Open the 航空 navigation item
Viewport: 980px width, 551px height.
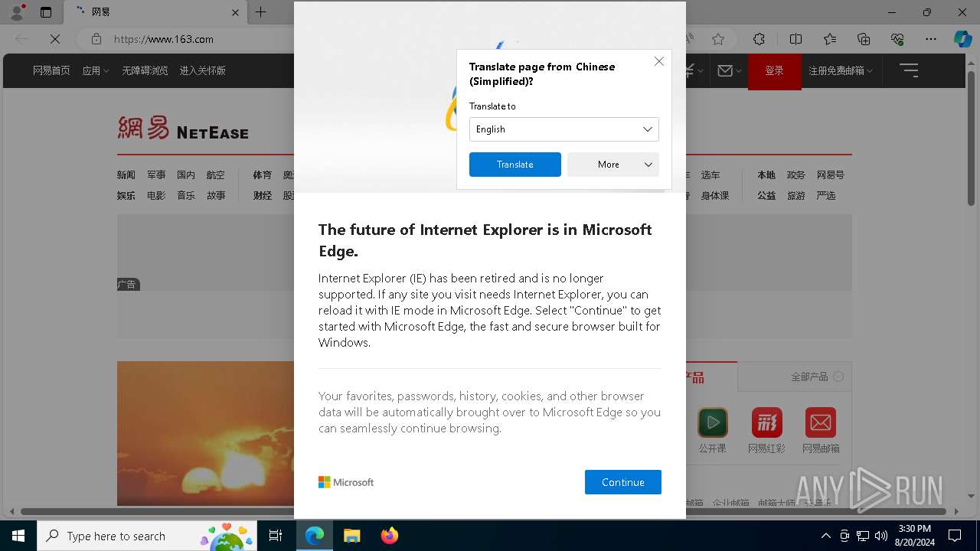[x=216, y=175]
